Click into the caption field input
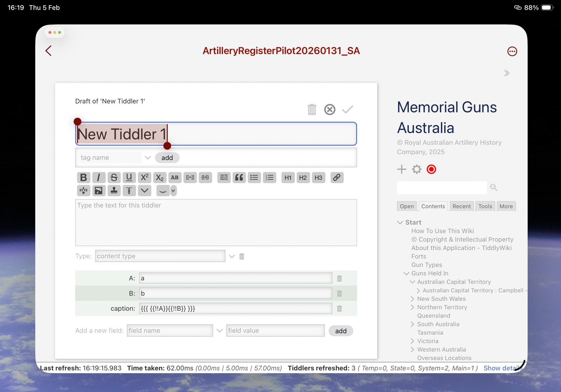Screen dimensions: 561x392 235,308
